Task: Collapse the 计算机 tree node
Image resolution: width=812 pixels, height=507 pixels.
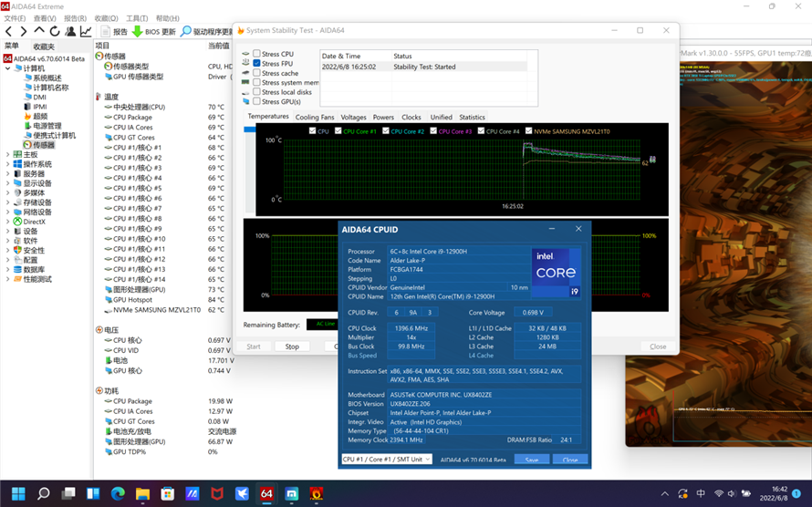Action: click(x=8, y=68)
